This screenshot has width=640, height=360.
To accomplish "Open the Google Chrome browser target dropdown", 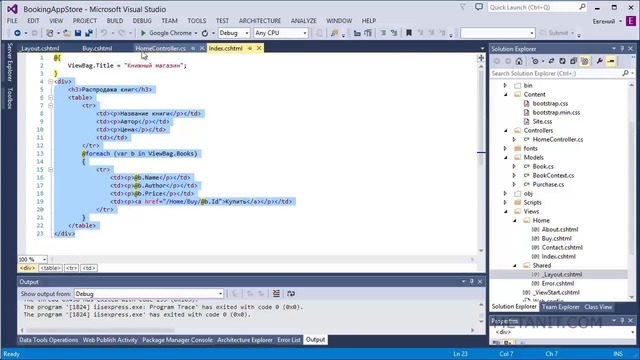I will 196,33.
